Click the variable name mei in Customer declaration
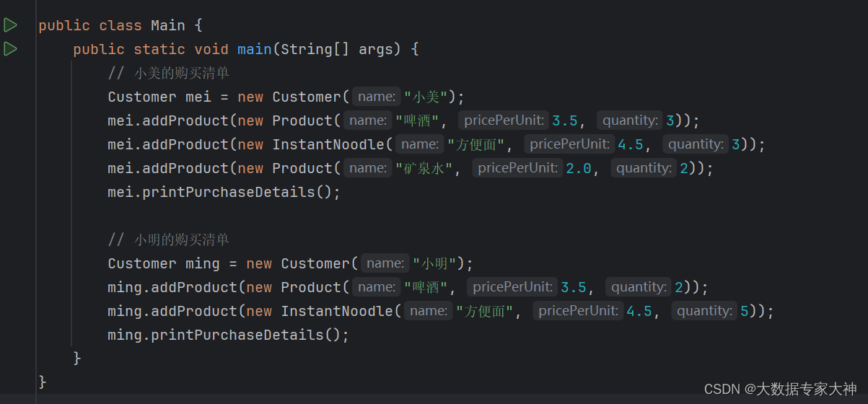This screenshot has width=868, height=404. pos(198,97)
